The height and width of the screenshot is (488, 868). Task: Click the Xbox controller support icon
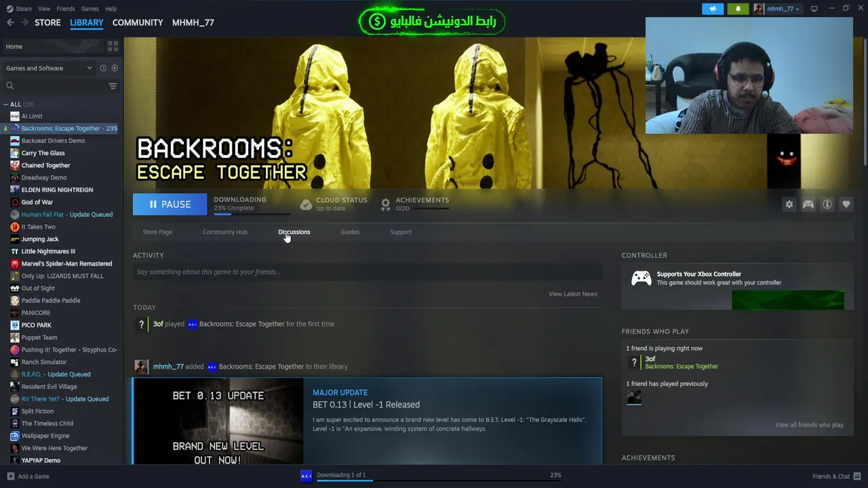[x=641, y=279]
